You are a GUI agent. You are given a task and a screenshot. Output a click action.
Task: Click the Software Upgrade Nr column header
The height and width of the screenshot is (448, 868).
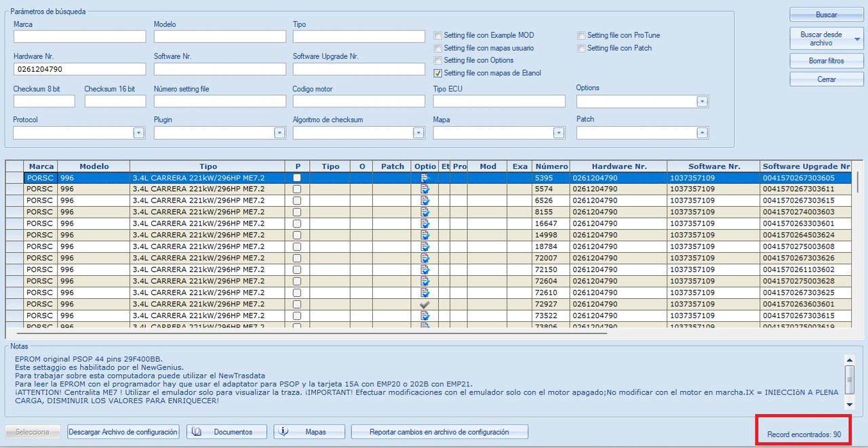(806, 166)
